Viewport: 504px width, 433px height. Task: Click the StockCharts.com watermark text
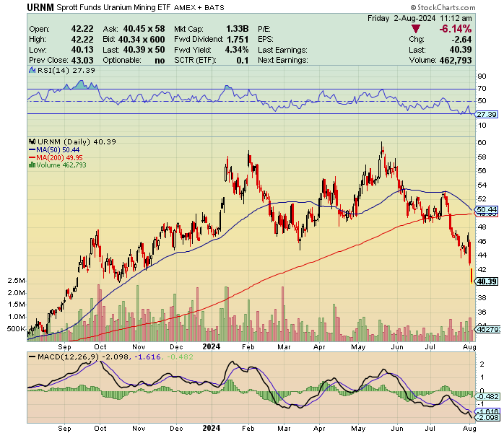point(443,7)
